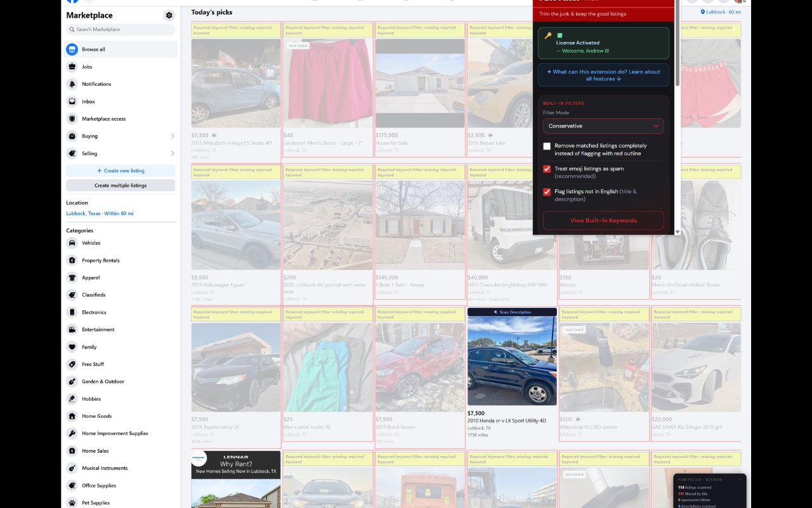Open the Filter Mode Conservative dropdown
This screenshot has height=508, width=812.
click(x=603, y=126)
